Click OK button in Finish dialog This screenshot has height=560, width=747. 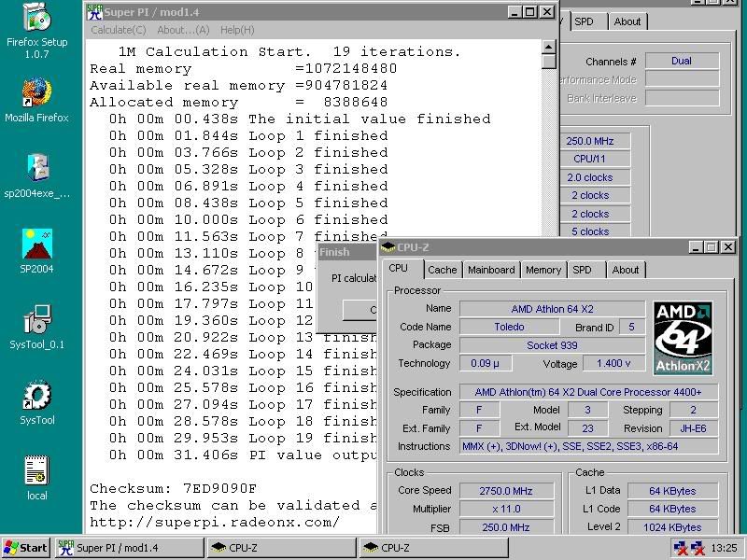[359, 310]
